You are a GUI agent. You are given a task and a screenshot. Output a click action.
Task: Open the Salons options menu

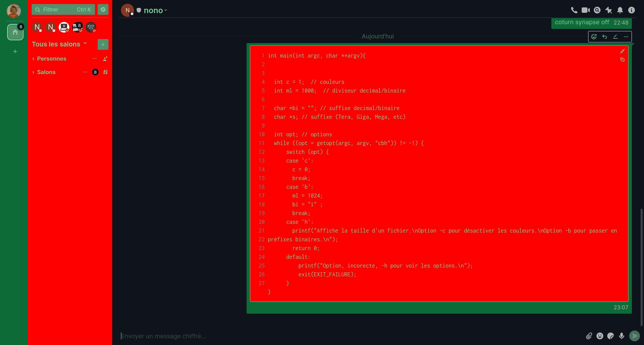pyautogui.click(x=85, y=72)
